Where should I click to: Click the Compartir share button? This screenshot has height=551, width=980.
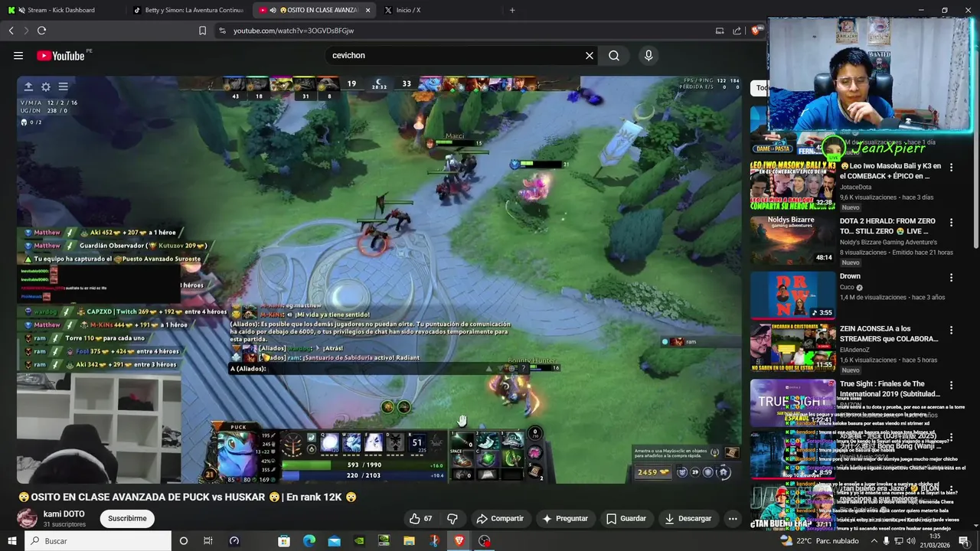point(500,518)
